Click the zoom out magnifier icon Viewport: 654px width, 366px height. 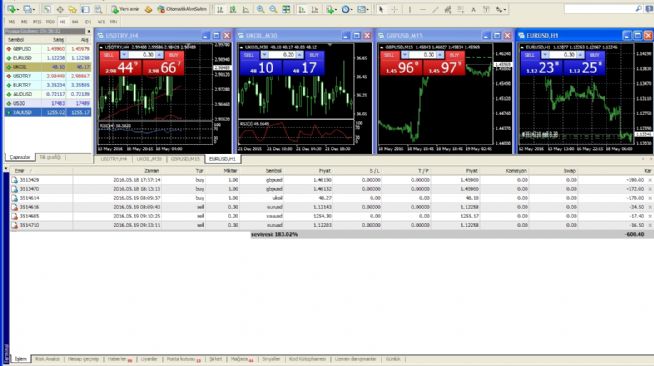coord(273,9)
